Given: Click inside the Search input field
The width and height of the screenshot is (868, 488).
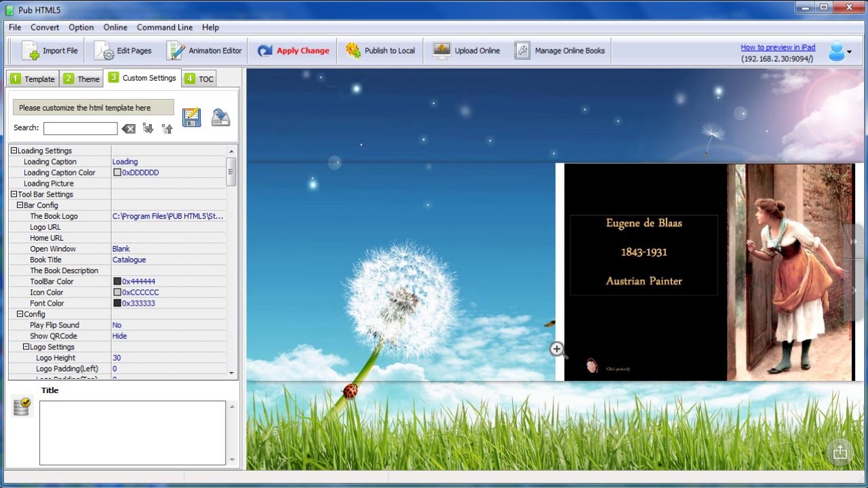Looking at the screenshot, I should (x=81, y=128).
